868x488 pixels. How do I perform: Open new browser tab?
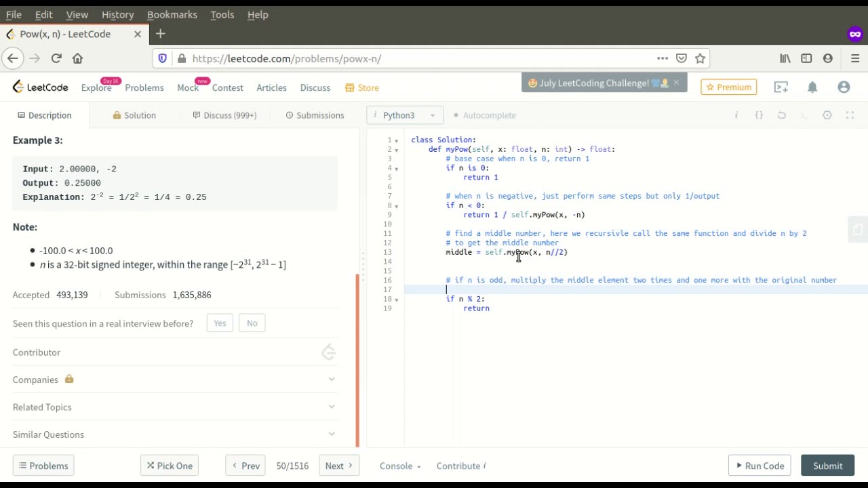[160, 34]
